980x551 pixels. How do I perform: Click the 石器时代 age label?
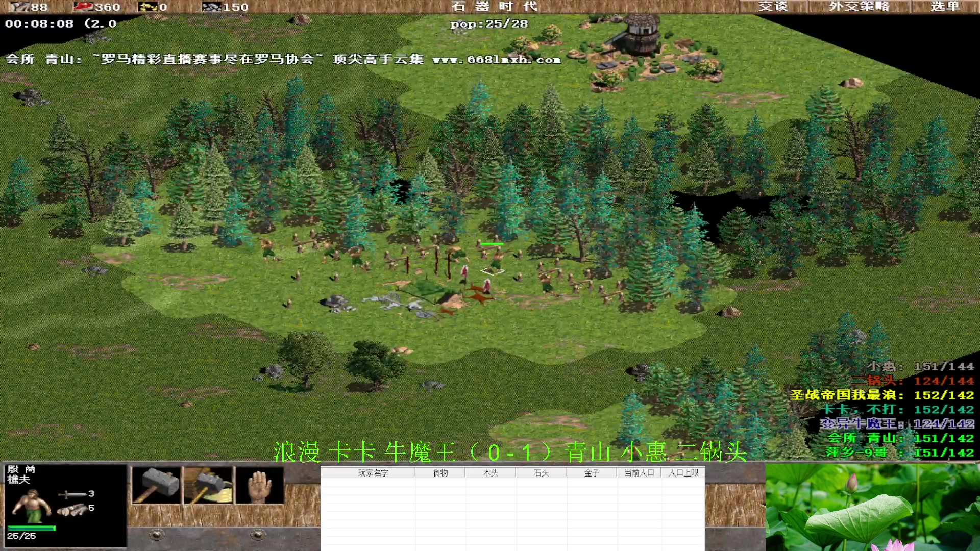[495, 6]
